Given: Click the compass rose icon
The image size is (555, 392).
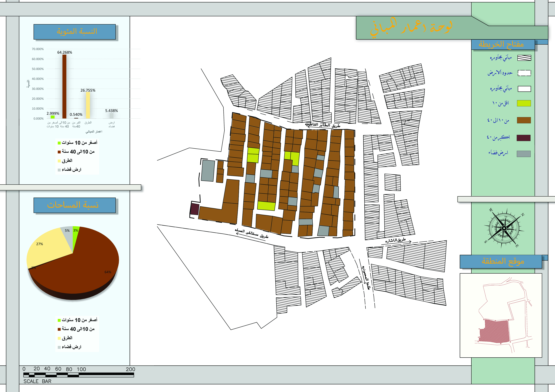Looking at the screenshot, I should (504, 228).
